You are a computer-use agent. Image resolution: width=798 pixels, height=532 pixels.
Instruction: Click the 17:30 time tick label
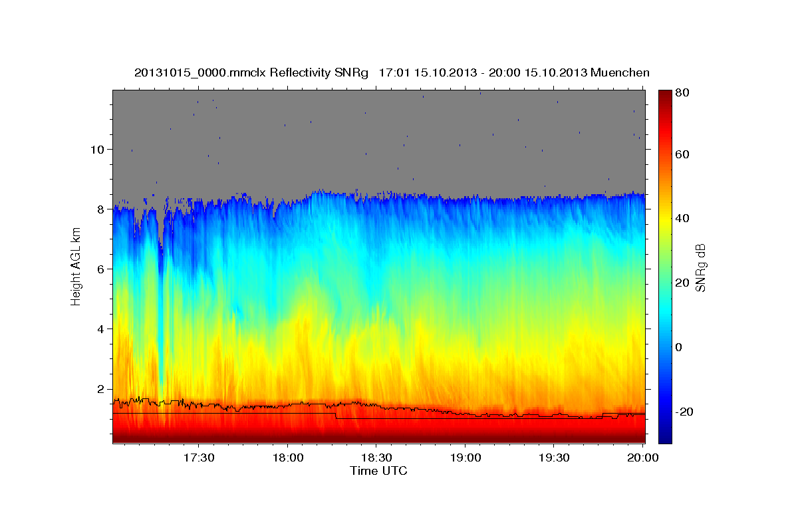[x=198, y=458]
